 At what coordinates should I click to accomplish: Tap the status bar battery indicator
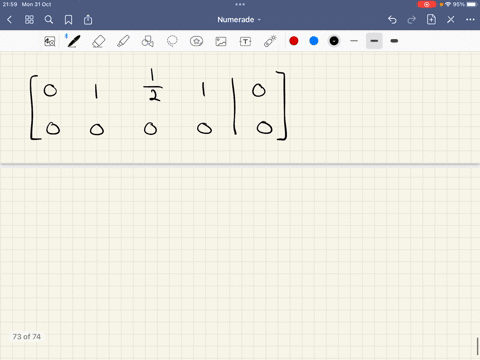[471, 4]
